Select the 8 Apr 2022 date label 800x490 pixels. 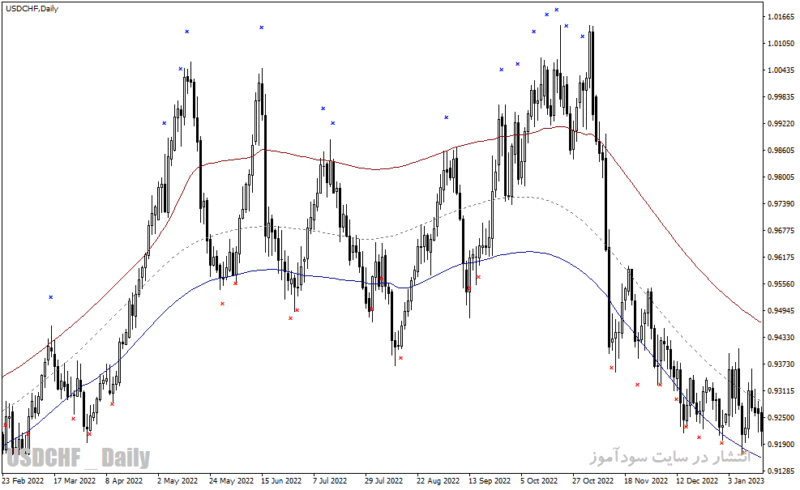(x=124, y=481)
